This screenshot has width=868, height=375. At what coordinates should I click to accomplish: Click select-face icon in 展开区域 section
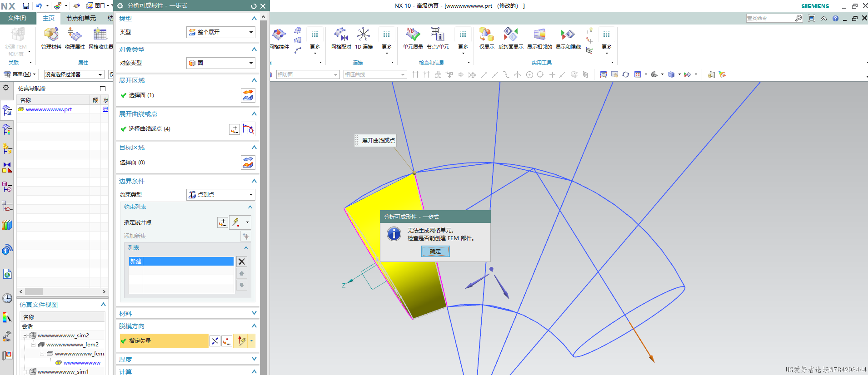(248, 95)
